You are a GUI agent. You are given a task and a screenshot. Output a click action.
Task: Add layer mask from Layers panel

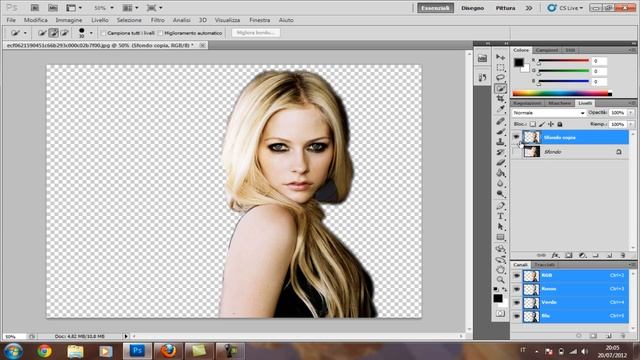569,256
